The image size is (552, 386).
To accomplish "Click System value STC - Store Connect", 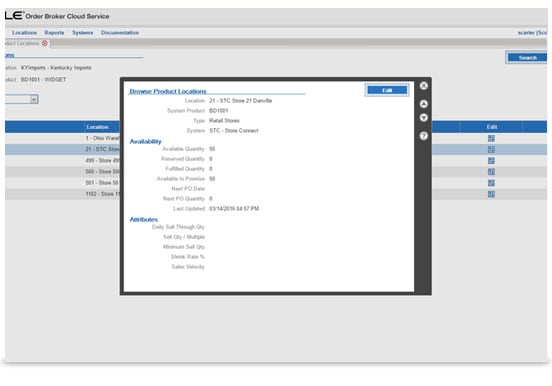I will pyautogui.click(x=234, y=131).
